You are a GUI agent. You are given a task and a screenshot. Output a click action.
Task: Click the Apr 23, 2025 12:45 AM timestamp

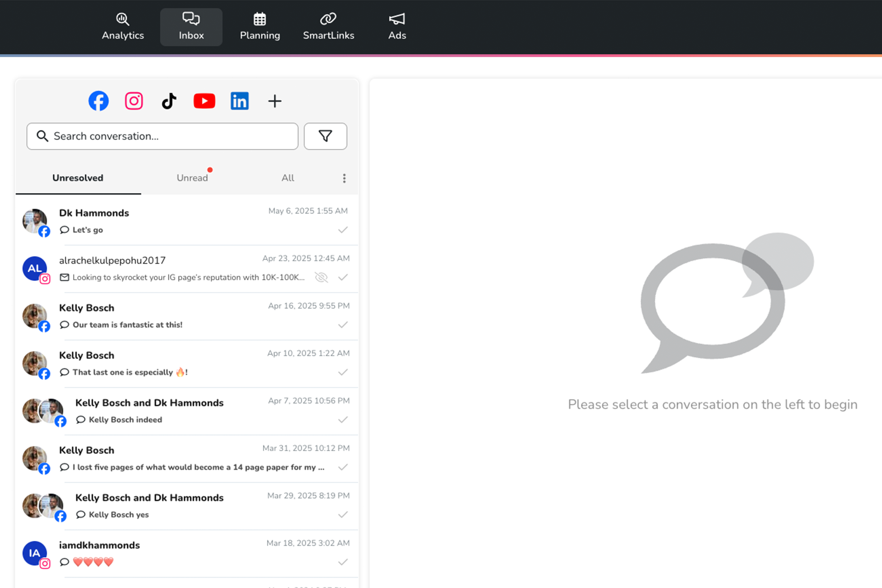(x=306, y=258)
